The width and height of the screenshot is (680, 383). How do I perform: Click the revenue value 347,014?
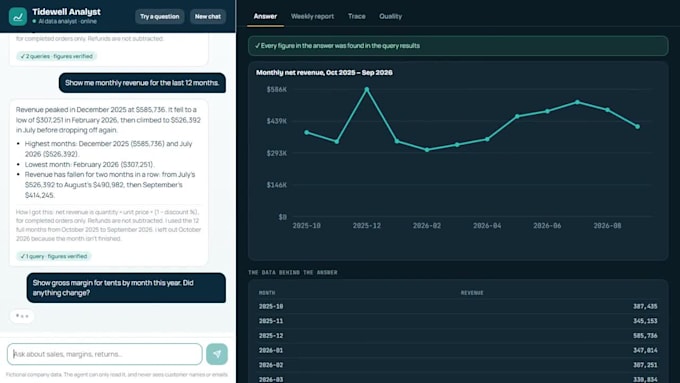(x=645, y=350)
